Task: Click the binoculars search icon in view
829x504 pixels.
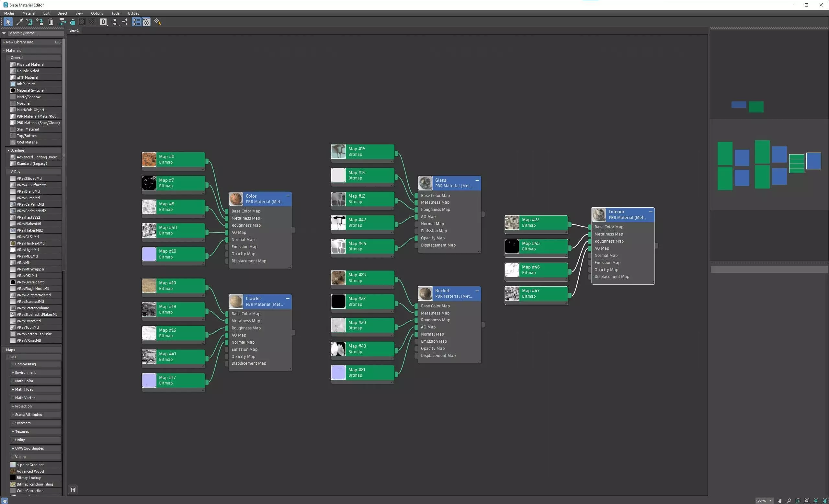Action: [73, 489]
